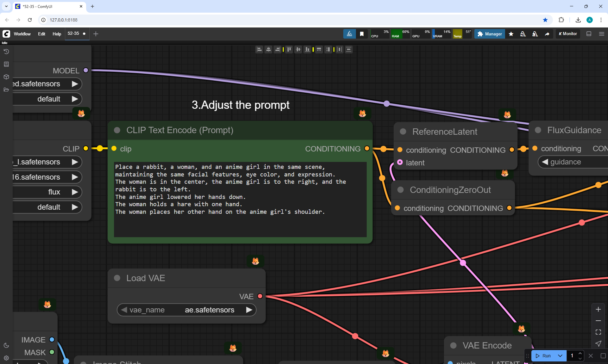Click the fit view icon in canvas controls

pyautogui.click(x=598, y=332)
